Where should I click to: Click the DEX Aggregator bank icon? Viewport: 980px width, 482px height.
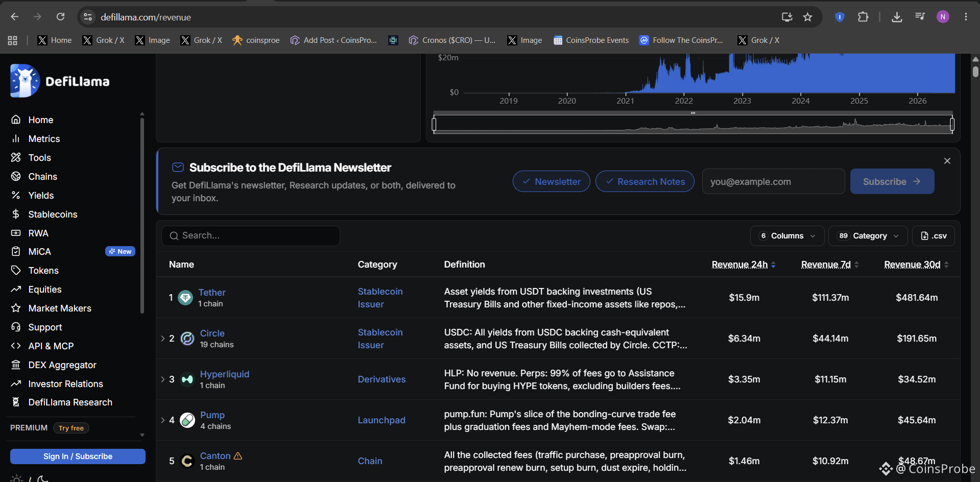[16, 365]
